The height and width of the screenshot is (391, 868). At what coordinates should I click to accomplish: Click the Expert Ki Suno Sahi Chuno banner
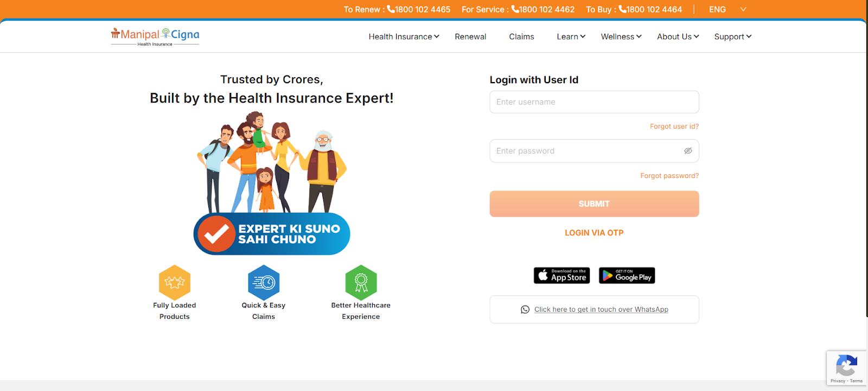tap(272, 234)
